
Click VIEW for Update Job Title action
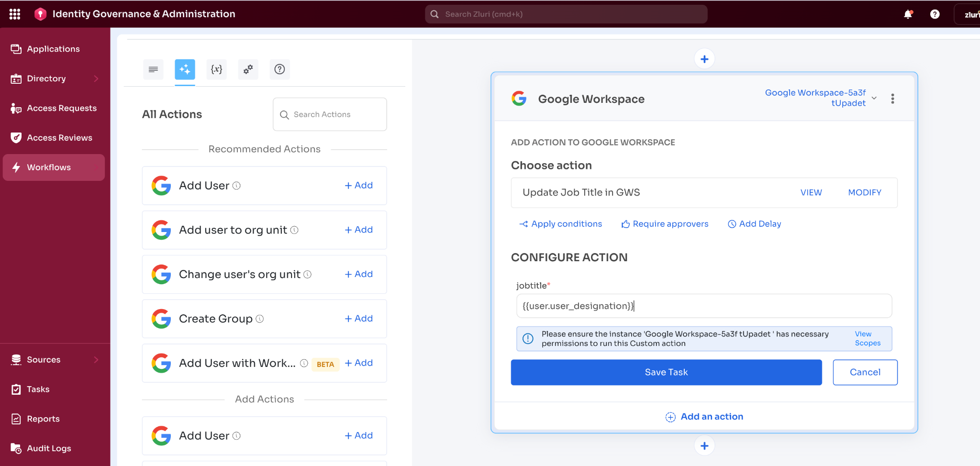pos(811,193)
